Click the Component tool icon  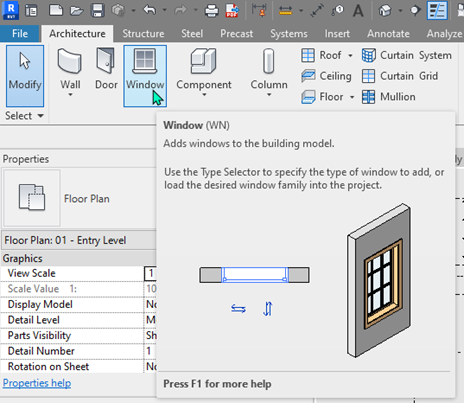click(203, 61)
